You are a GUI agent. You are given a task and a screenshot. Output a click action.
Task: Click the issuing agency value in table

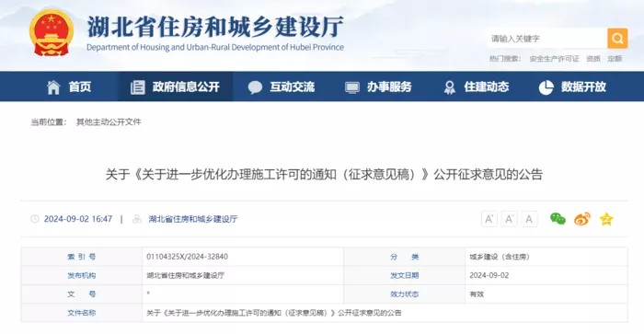click(x=186, y=276)
